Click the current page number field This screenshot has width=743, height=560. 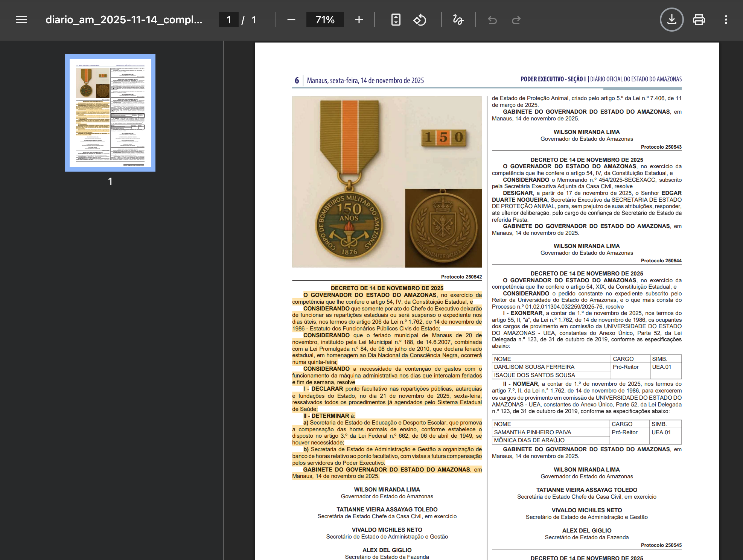click(x=228, y=20)
